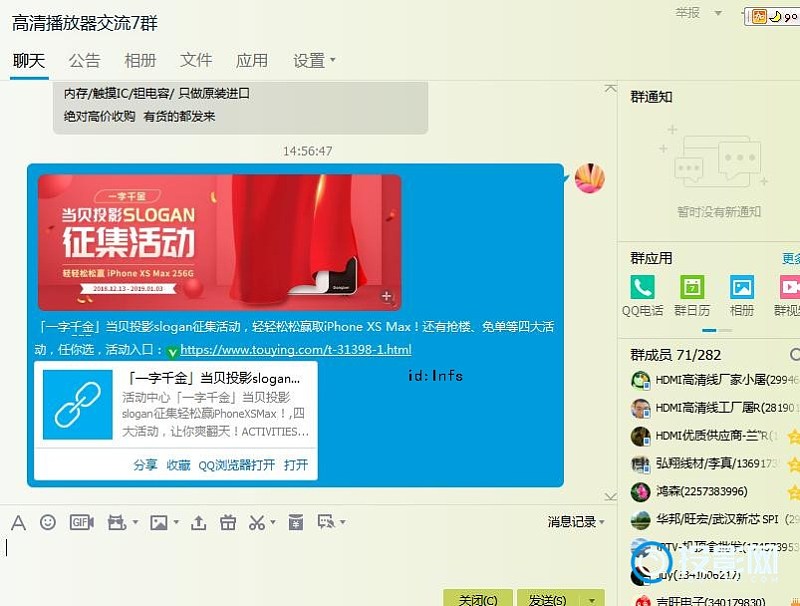Open the 相册 group app icon
Screen dimensions: 800x606
(x=741, y=287)
